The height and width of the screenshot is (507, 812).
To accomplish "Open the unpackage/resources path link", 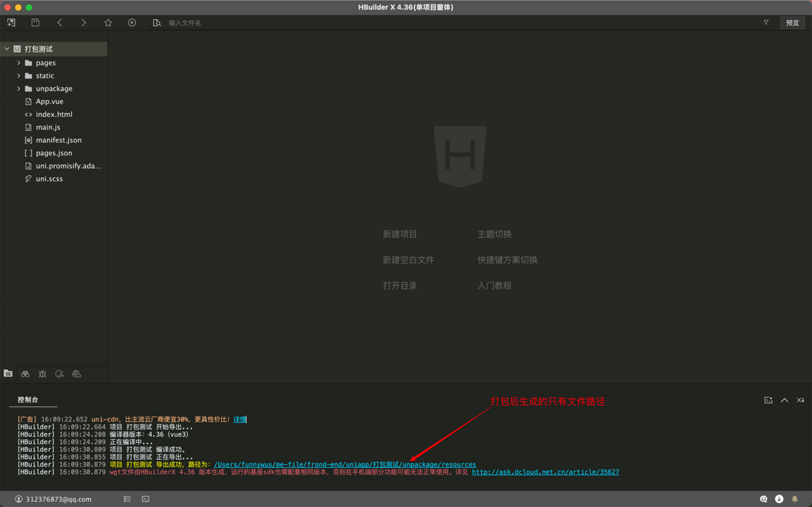I will [345, 465].
